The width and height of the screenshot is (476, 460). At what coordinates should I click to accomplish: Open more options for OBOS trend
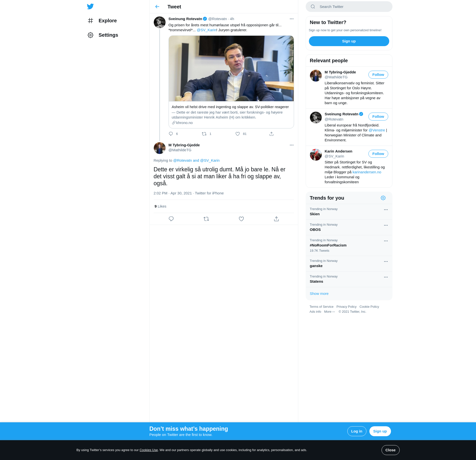tap(386, 225)
